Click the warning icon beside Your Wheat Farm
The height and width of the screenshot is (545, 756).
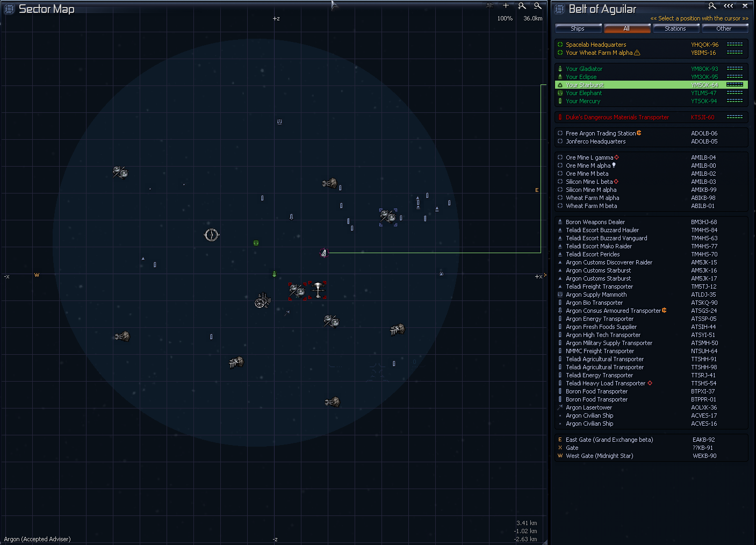(637, 53)
